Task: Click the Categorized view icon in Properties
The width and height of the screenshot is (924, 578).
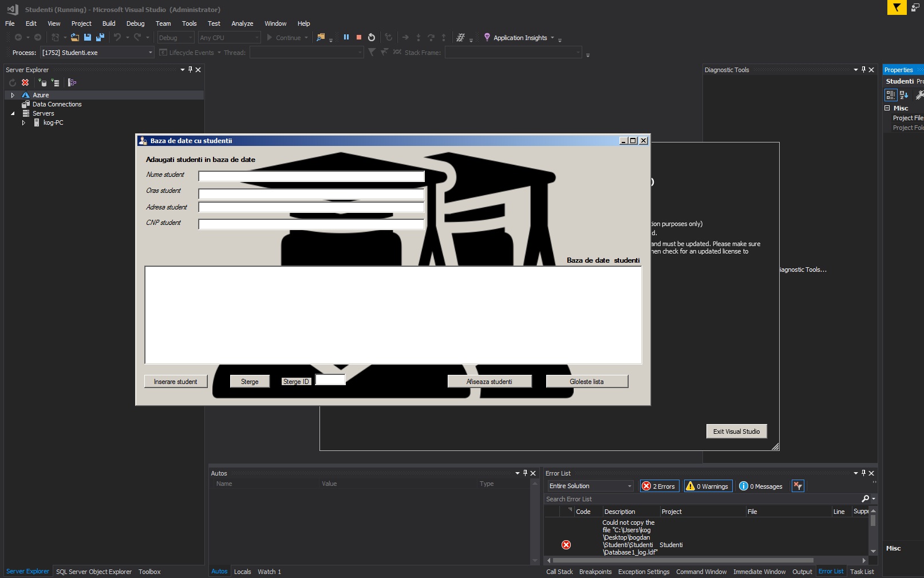Action: (x=891, y=95)
